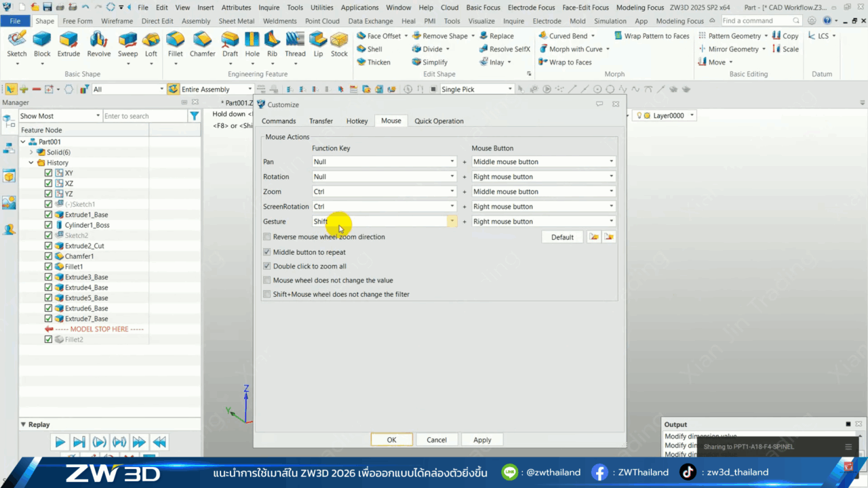Click the Manager search field

click(x=144, y=116)
